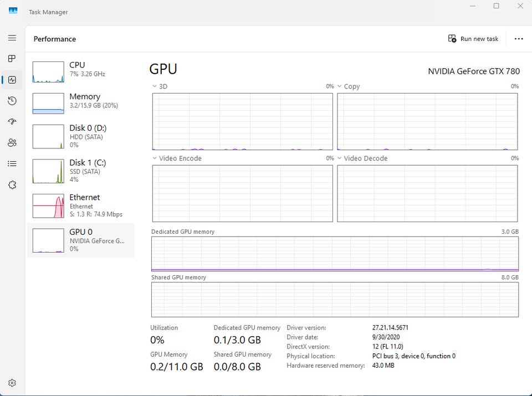
Task: Select Memory in the performance list
Action: pos(81,102)
